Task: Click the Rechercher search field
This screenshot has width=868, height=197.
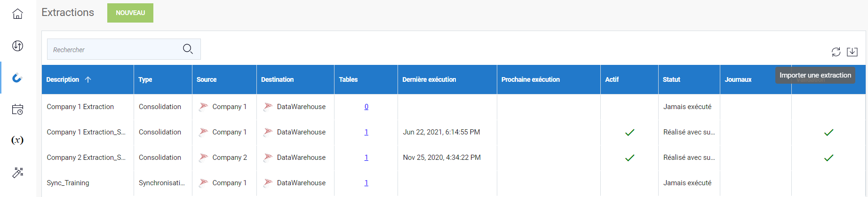Action: [113, 49]
